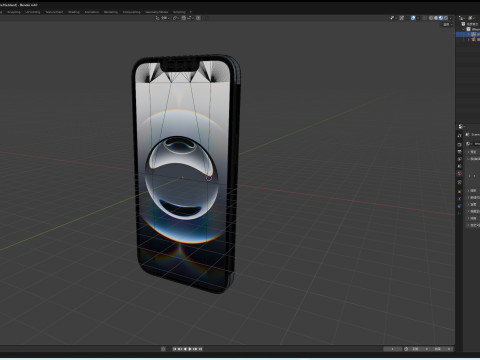This screenshot has height=360, width=480.
Task: Open the properties editor type menu
Action: (x=461, y=126)
